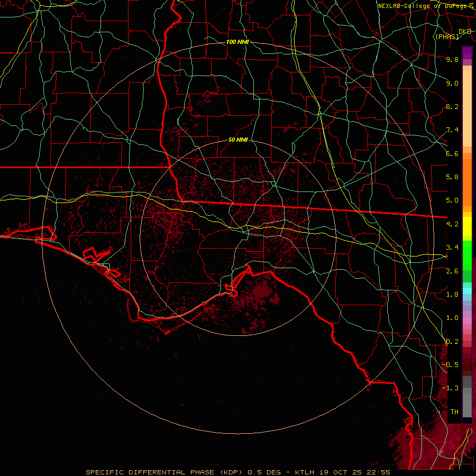Click the 5.0 legend scale value
This screenshot has width=476, height=476.
(x=452, y=200)
